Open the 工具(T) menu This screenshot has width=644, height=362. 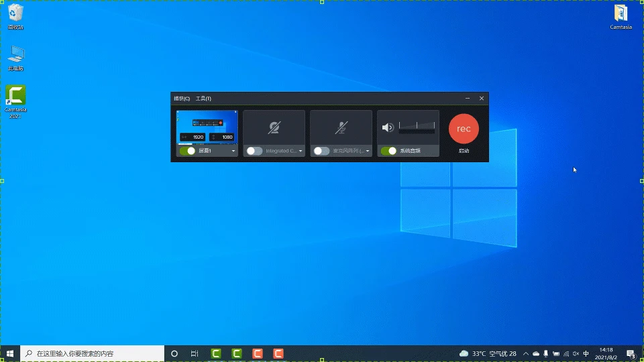point(203,99)
